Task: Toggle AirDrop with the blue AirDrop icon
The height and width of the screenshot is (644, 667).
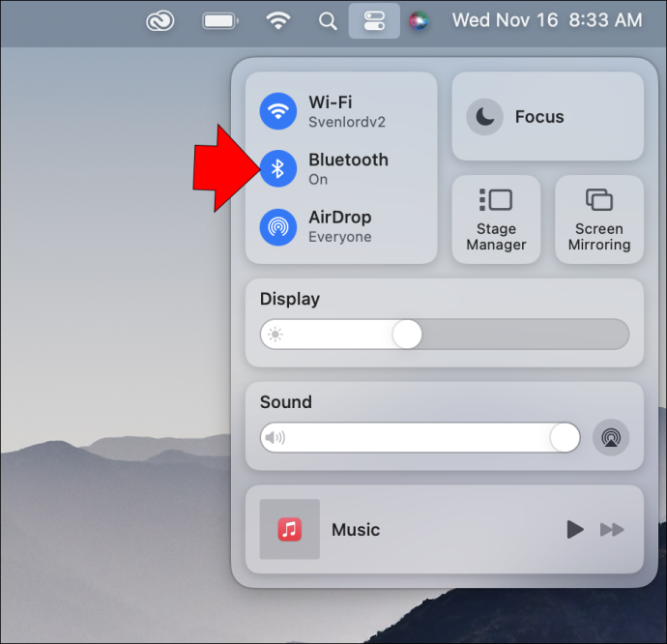Action: click(278, 227)
